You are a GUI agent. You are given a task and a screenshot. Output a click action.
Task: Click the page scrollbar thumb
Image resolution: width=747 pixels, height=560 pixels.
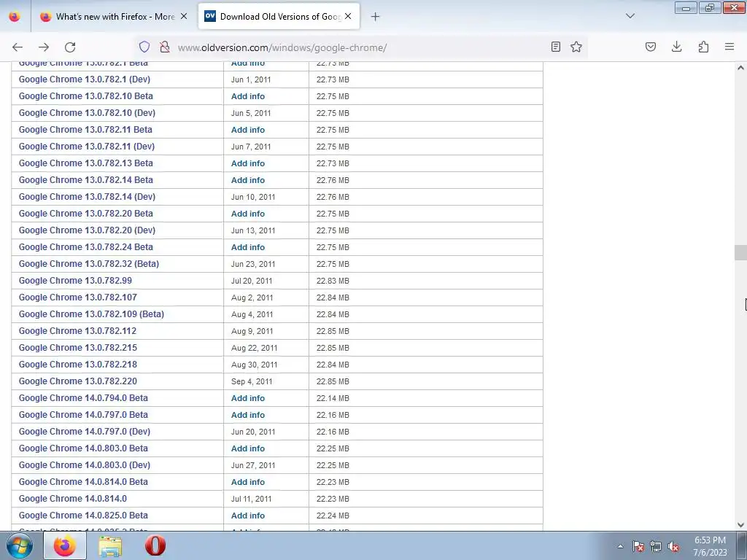click(x=740, y=252)
